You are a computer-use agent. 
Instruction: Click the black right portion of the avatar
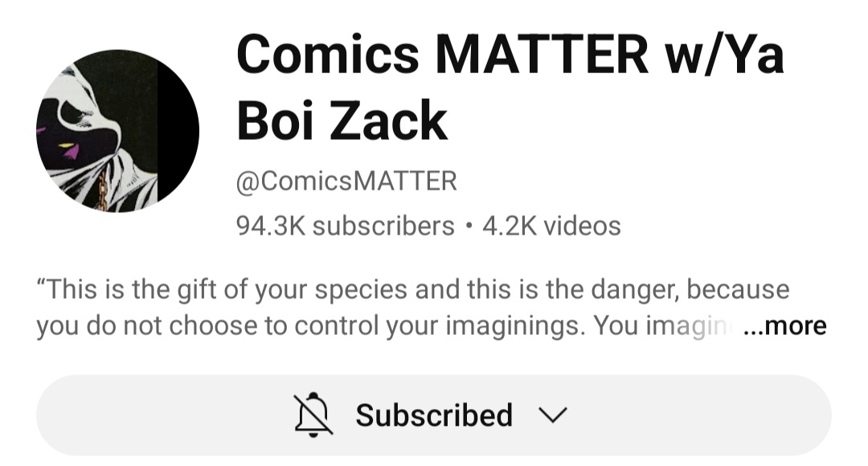click(177, 131)
